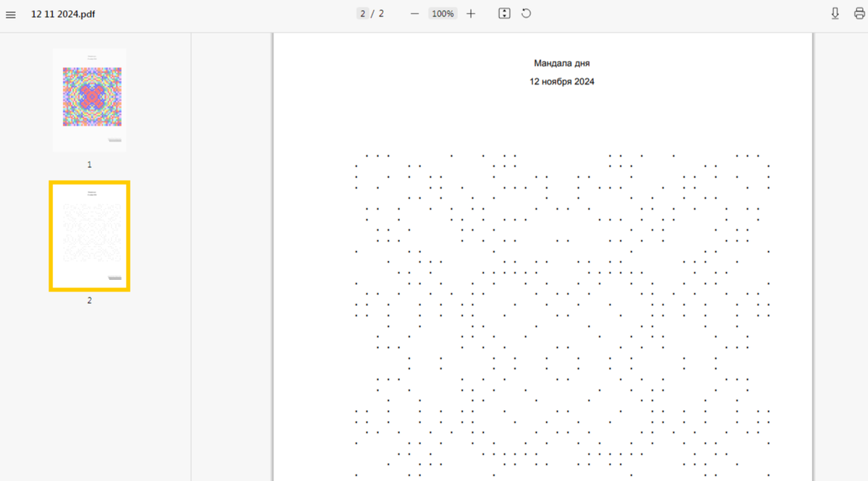Click the heading text Мандала дня

(562, 64)
